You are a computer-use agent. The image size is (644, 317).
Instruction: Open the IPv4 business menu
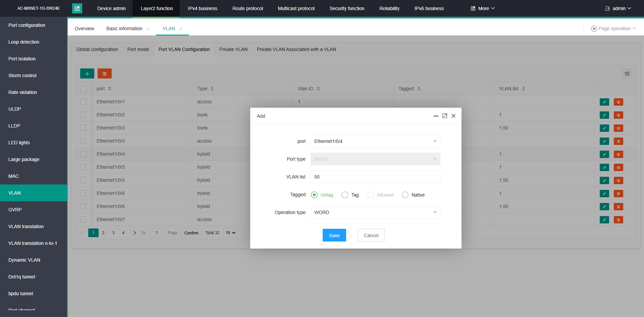pyautogui.click(x=202, y=8)
